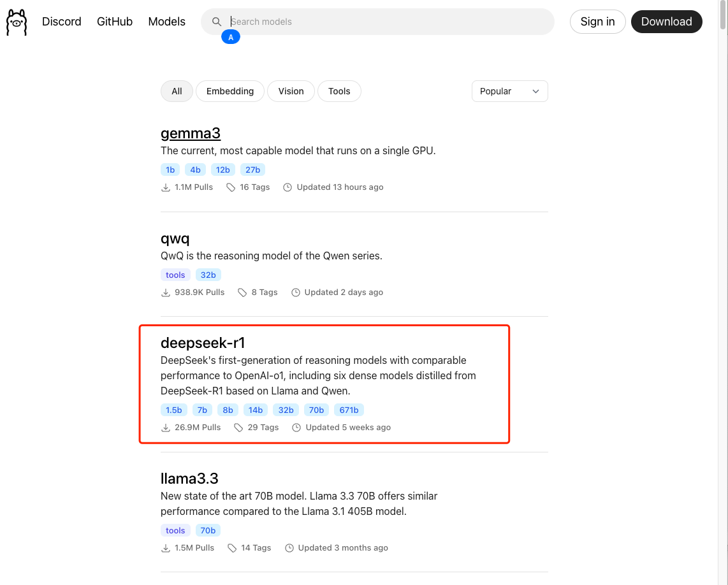Select the All filter tab
This screenshot has height=585, width=728.
pos(177,92)
